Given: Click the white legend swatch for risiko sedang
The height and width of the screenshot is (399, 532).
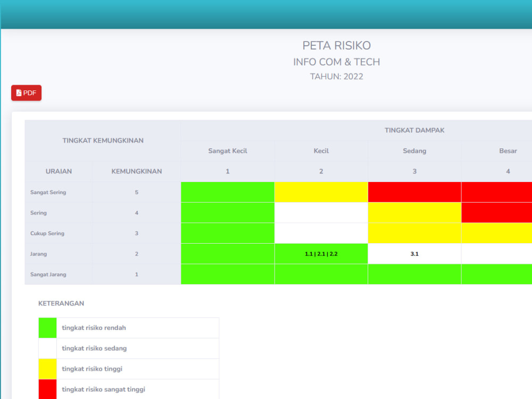Looking at the screenshot, I should pos(47,348).
